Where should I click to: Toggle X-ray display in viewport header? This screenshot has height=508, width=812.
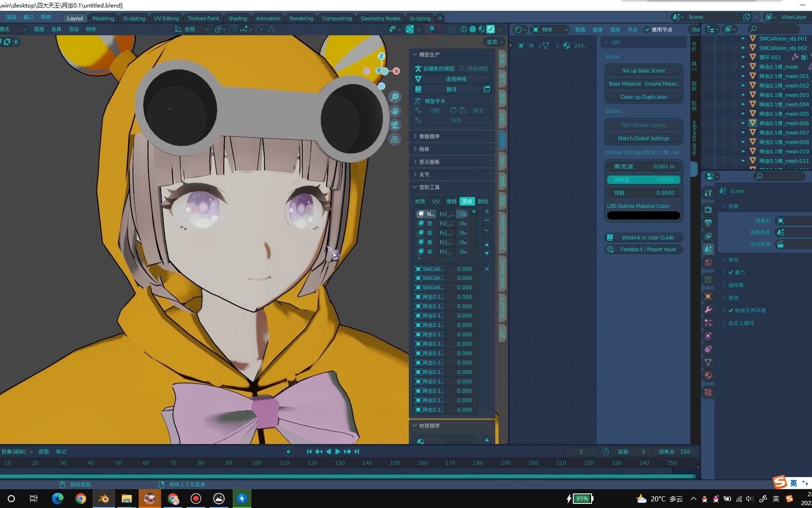[452, 29]
